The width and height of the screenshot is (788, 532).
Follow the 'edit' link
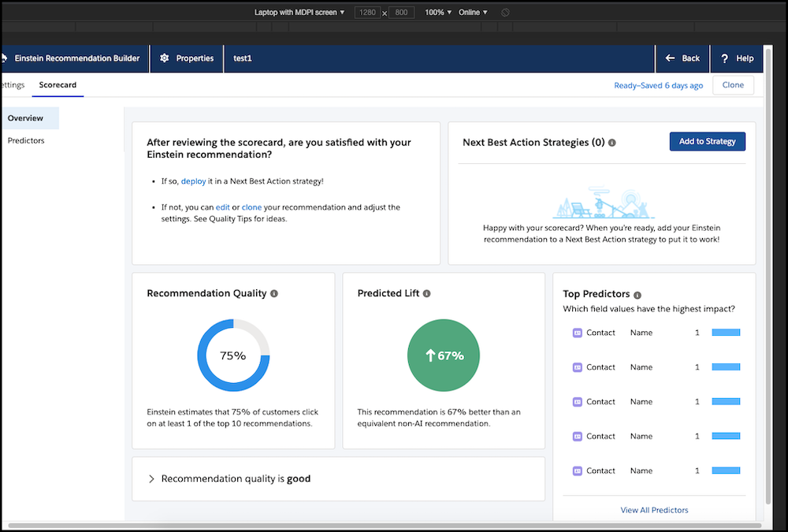(x=223, y=207)
